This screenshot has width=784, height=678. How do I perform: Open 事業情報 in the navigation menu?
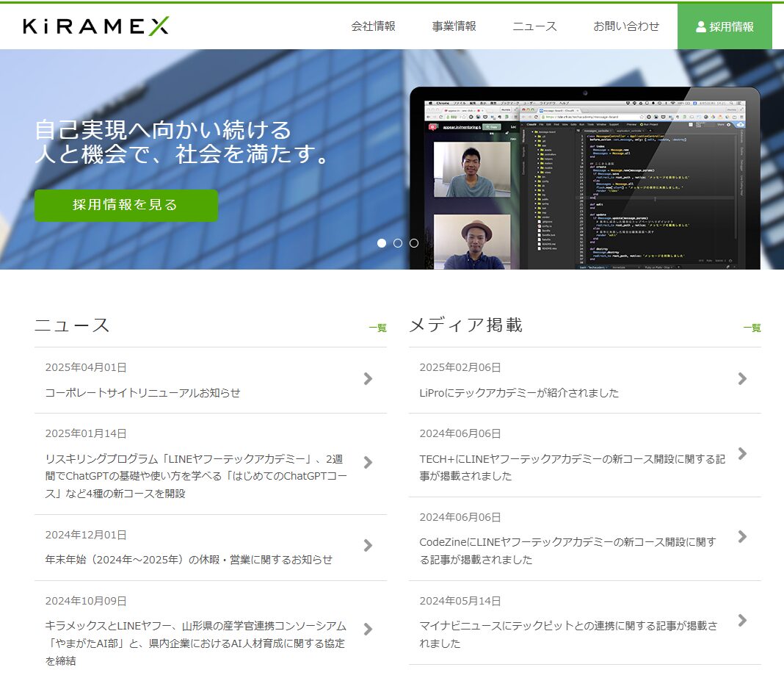454,26
